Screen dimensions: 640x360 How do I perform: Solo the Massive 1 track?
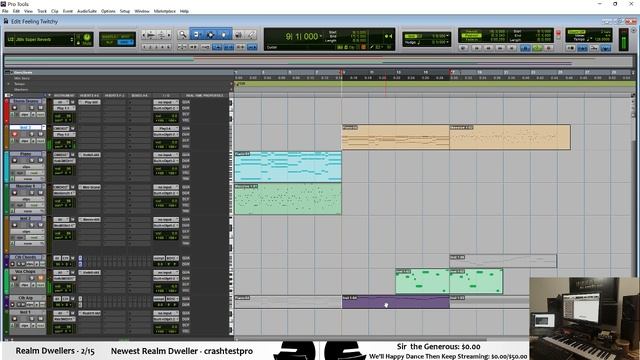pos(32,193)
